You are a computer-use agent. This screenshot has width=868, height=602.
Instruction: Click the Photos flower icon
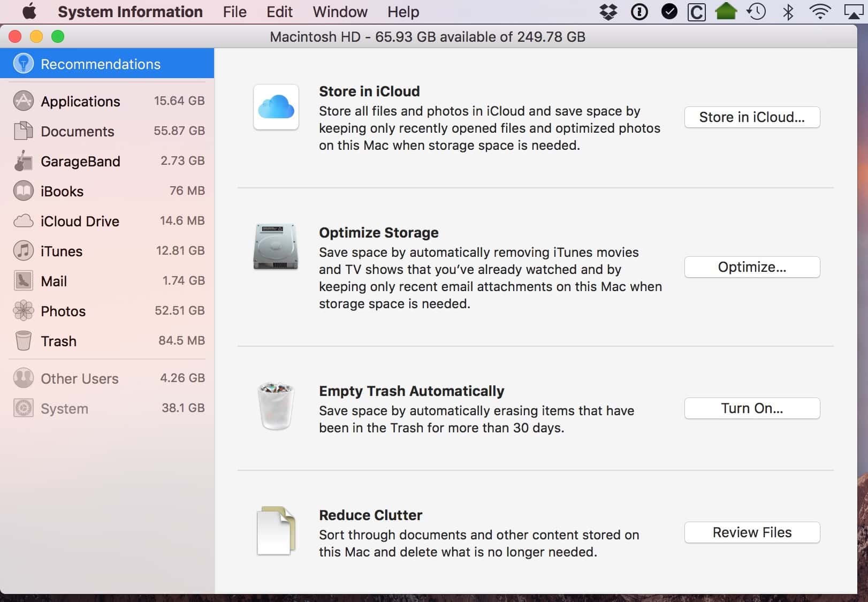(23, 310)
